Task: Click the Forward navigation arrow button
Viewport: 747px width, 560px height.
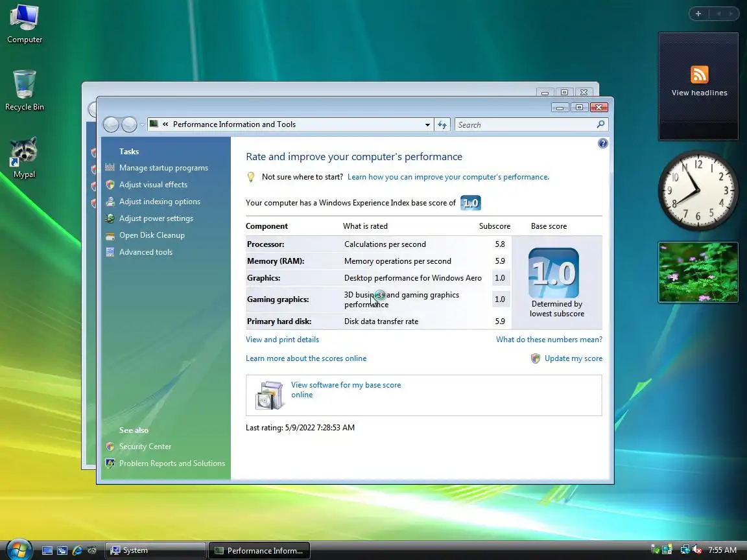Action: point(129,124)
